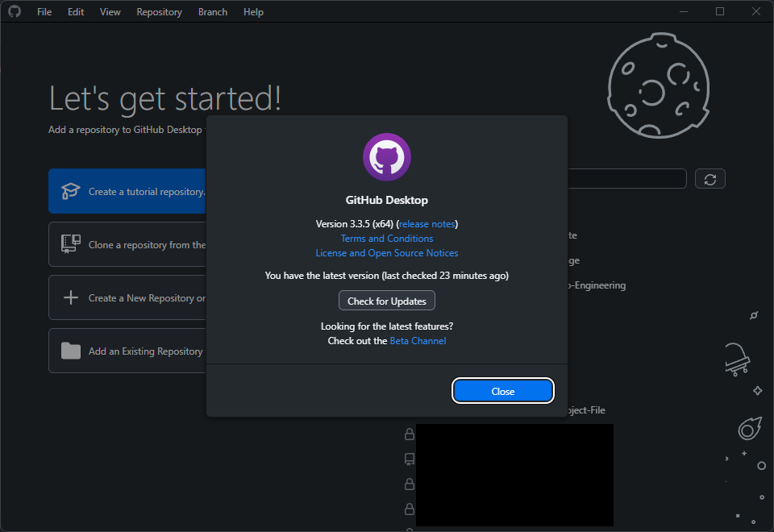Visit the Beta Channel link

[x=418, y=340]
